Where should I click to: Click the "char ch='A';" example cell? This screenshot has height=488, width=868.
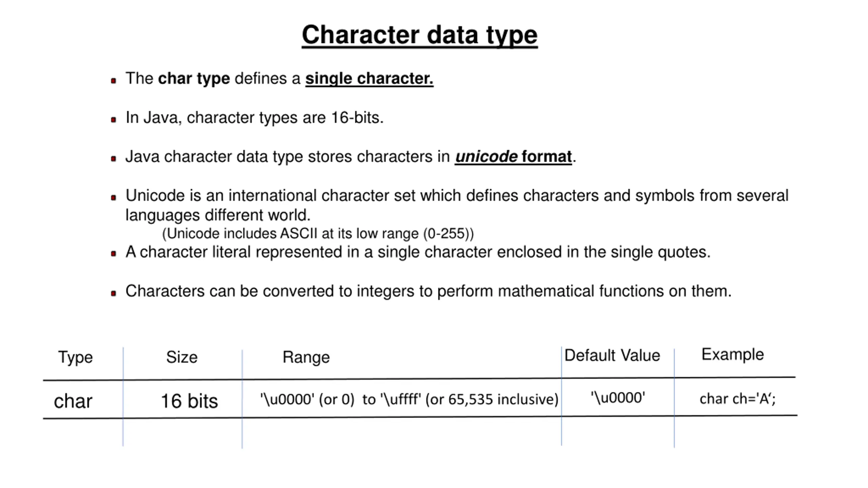click(737, 399)
